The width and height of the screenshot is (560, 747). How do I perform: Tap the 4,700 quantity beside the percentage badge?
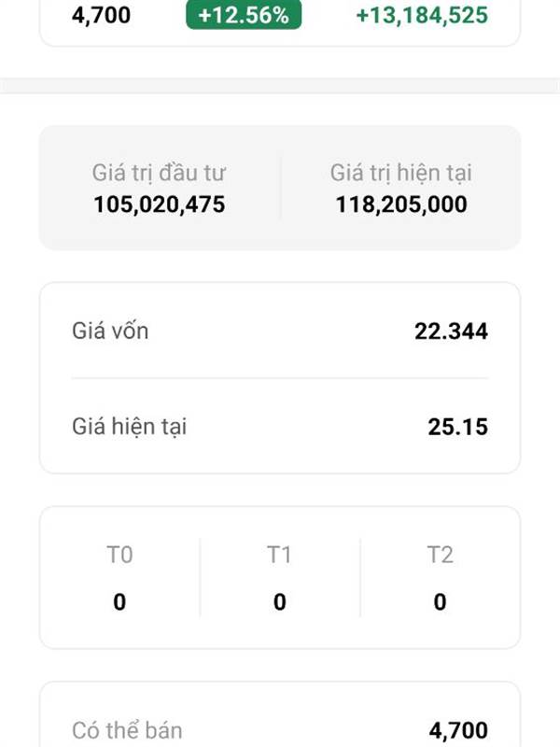[102, 15]
